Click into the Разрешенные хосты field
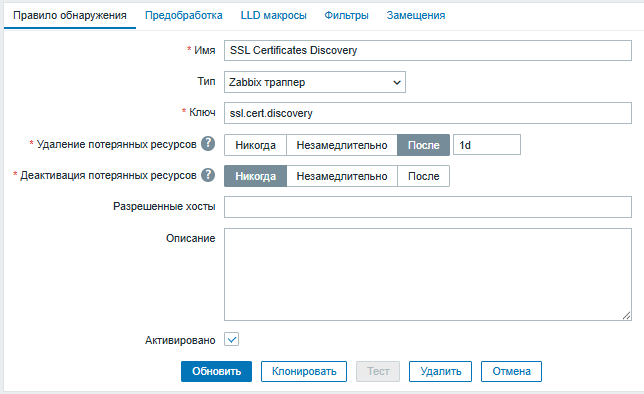644x394 pixels. 428,207
